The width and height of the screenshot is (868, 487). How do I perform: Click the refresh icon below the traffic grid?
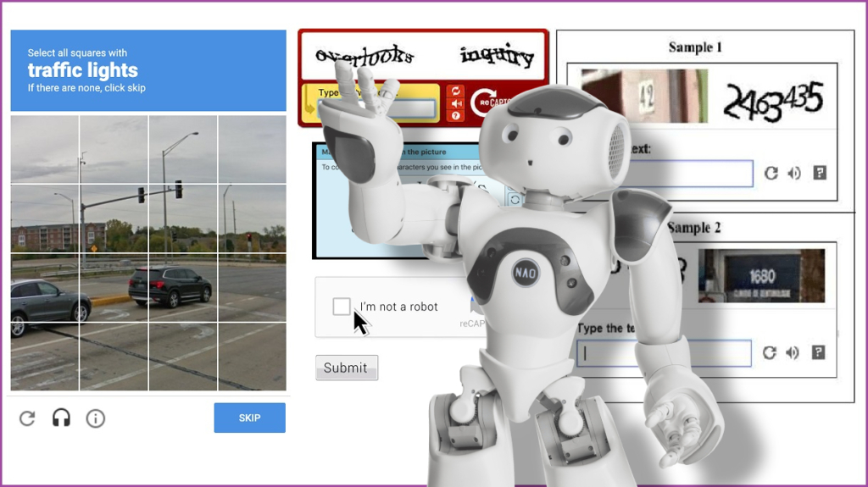click(27, 418)
